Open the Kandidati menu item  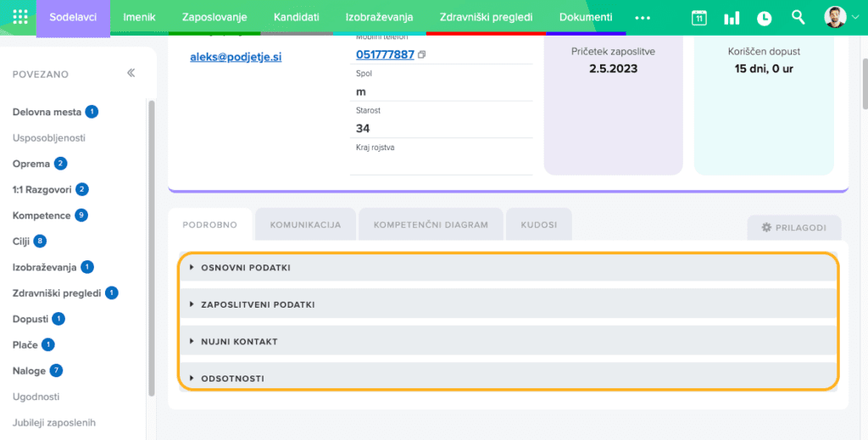point(297,17)
